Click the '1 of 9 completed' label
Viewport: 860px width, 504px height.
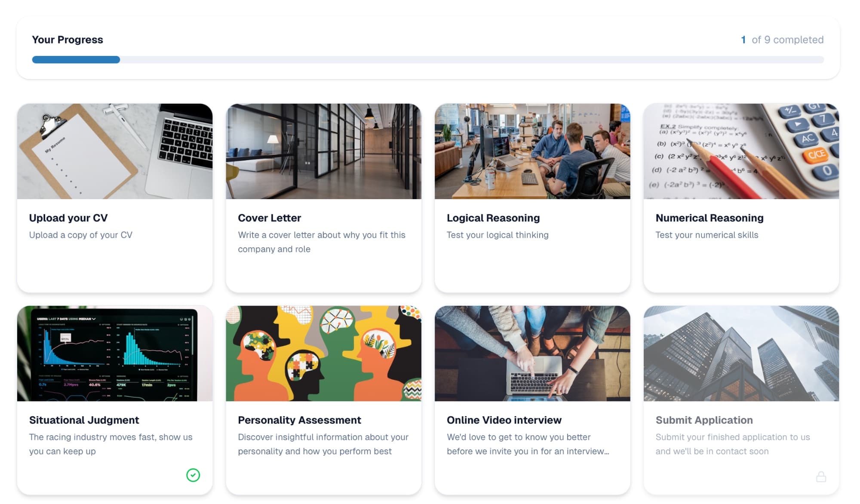[x=783, y=40]
